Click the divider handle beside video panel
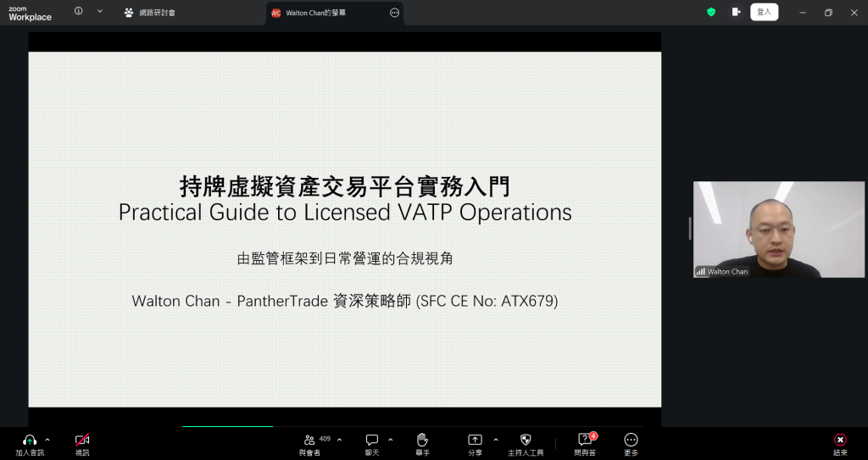The height and width of the screenshot is (460, 868). (x=689, y=228)
